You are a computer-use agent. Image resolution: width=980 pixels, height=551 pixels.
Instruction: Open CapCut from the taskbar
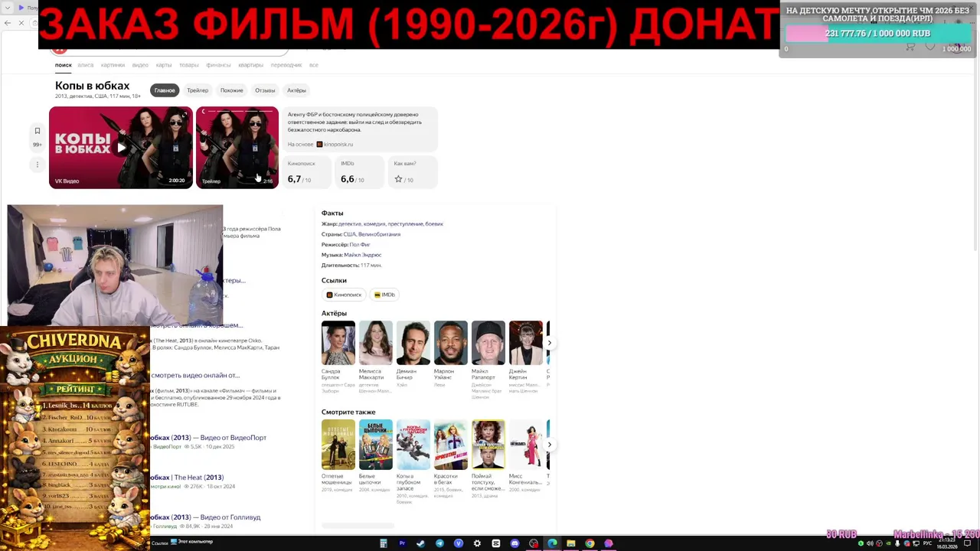(496, 543)
